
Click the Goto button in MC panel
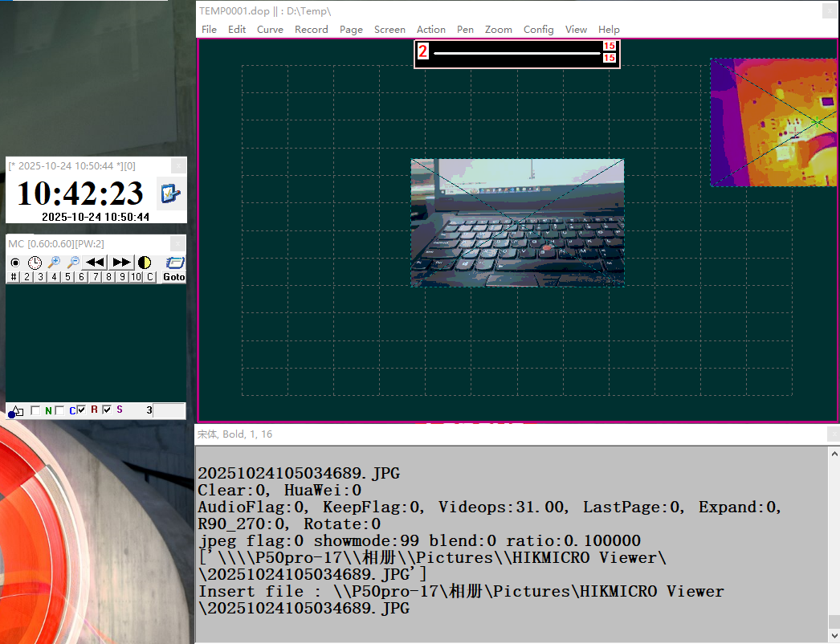click(174, 277)
